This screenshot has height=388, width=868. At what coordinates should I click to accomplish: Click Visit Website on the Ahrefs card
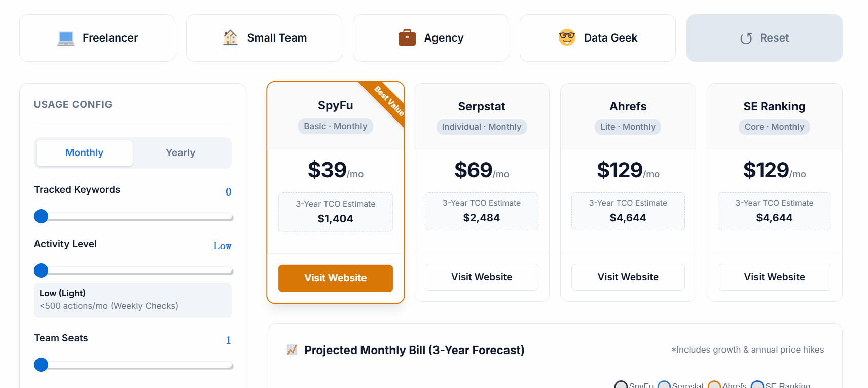[x=628, y=277]
